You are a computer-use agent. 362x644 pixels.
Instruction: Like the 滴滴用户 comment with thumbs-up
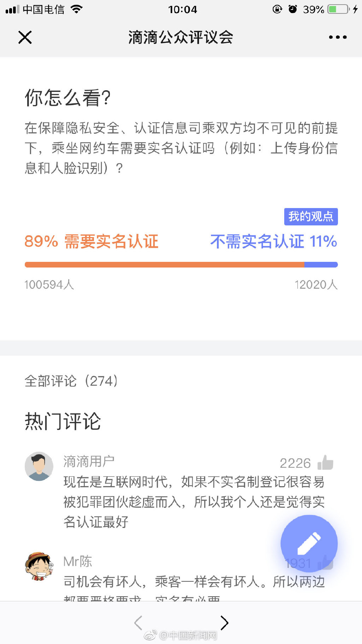click(325, 462)
